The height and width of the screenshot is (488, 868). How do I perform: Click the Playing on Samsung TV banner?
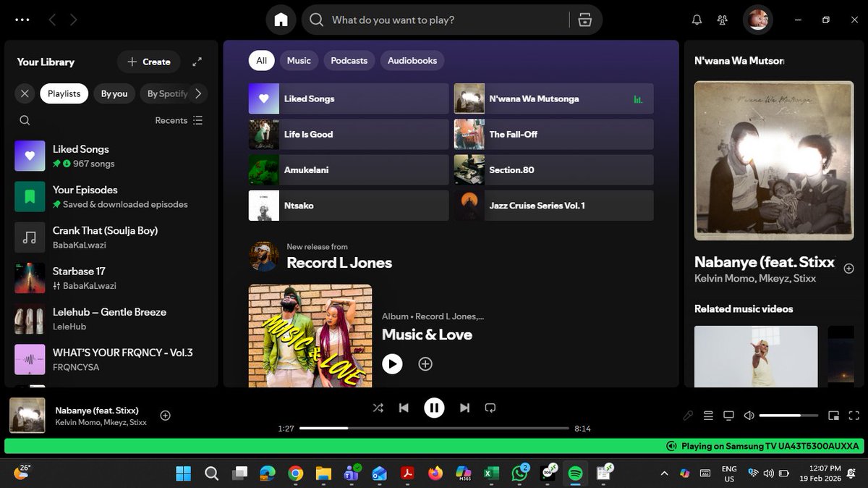(x=434, y=446)
